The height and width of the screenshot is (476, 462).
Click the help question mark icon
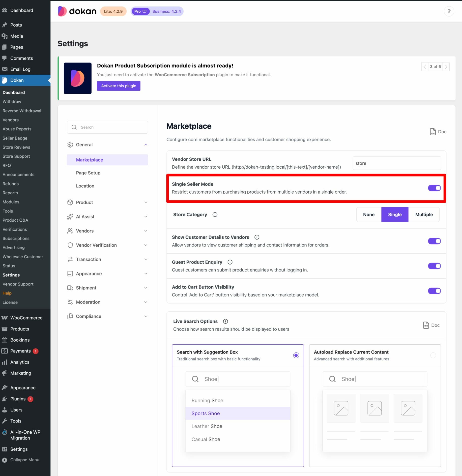(x=449, y=11)
